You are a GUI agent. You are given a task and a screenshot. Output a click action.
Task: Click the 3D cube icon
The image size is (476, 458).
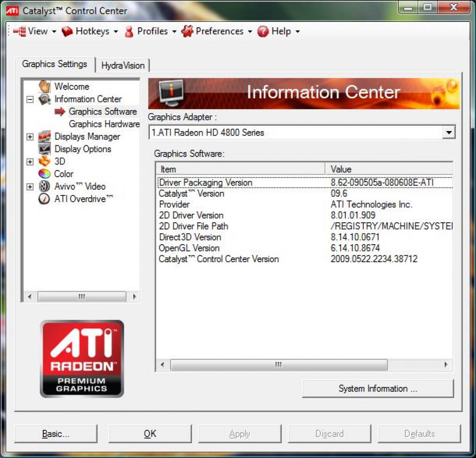tap(44, 161)
